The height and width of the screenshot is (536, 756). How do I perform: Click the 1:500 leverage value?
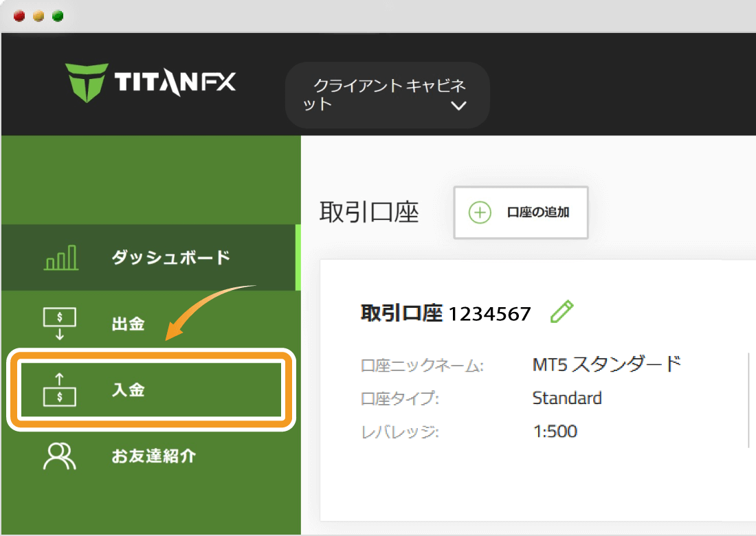coord(555,431)
